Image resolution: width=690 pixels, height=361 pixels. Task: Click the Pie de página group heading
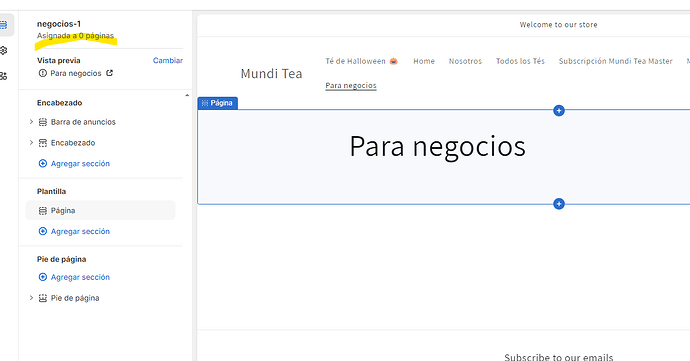click(x=62, y=259)
